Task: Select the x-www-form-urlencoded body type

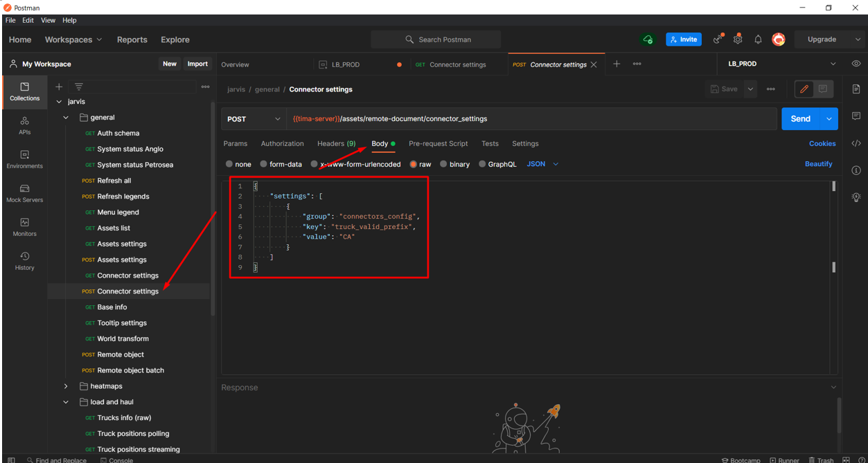Action: [314, 164]
